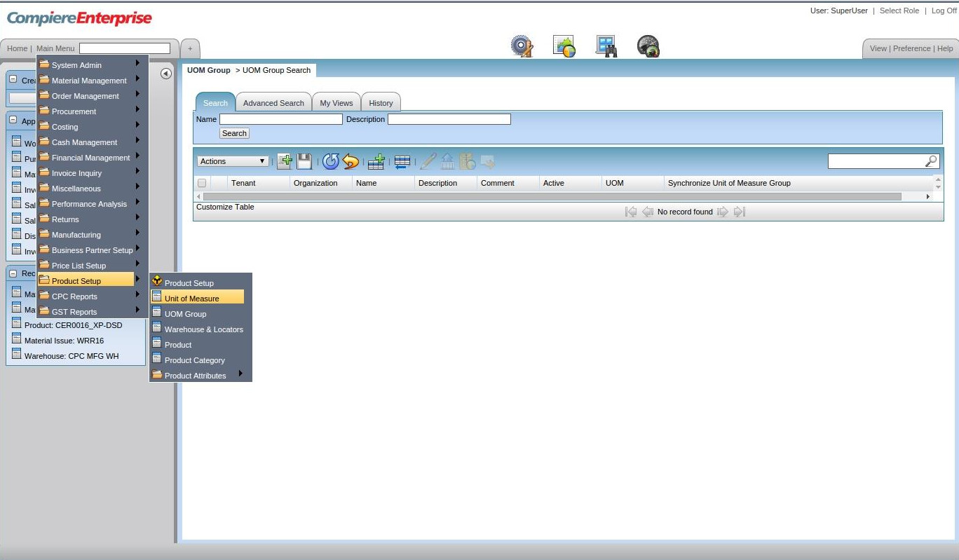The height and width of the screenshot is (560, 959).
Task: Switch to the My Views tab
Action: [x=336, y=102]
